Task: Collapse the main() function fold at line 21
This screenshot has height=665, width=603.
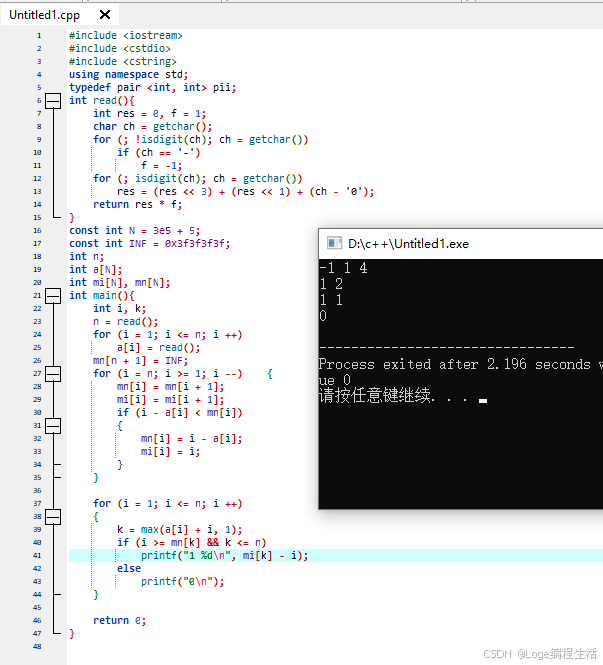Action: (53, 296)
